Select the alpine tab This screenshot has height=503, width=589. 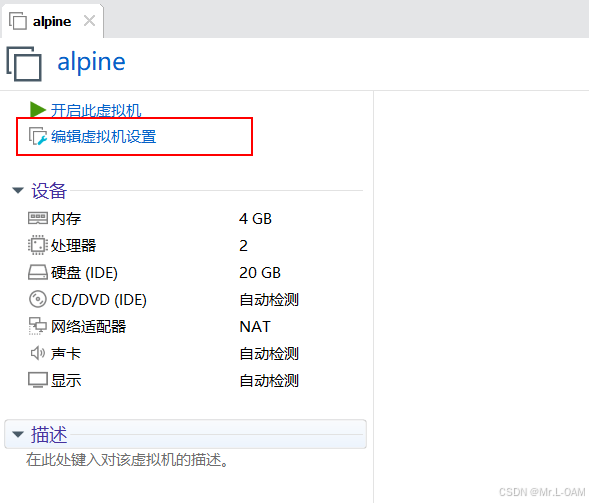coord(52,21)
